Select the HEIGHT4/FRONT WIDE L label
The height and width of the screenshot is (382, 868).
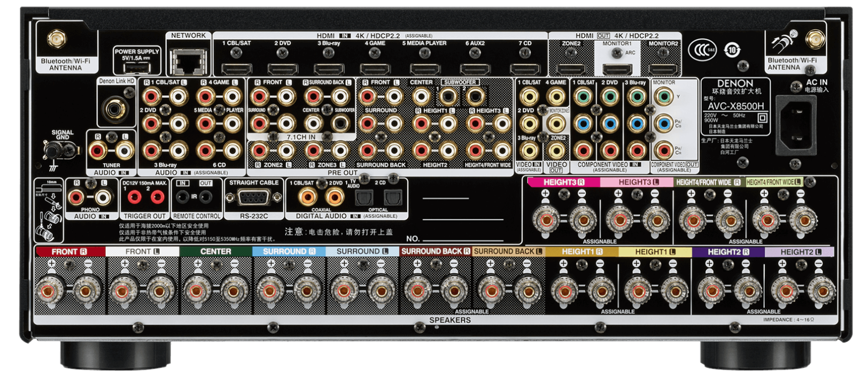tap(774, 182)
